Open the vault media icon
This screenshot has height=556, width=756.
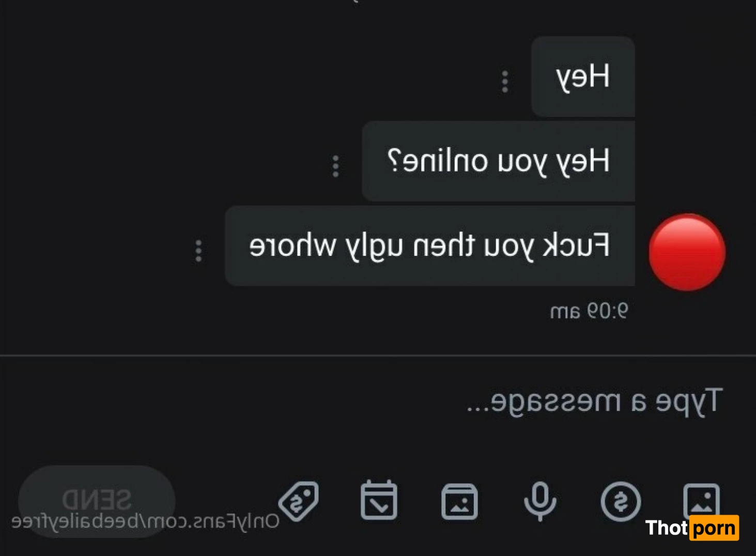pos(459,501)
